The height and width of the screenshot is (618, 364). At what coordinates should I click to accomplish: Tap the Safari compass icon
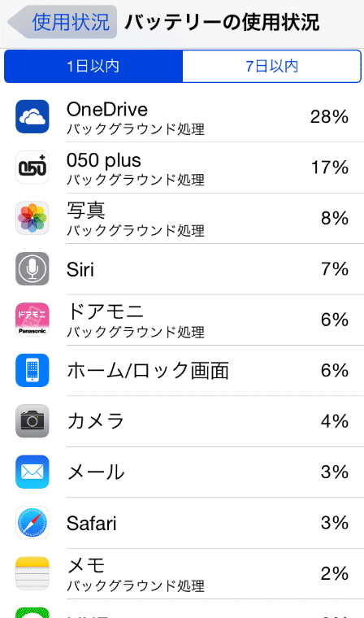coord(32,523)
